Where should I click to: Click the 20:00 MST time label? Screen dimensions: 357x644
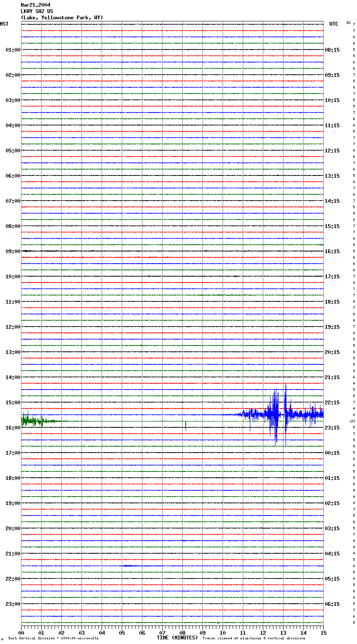(x=13, y=529)
